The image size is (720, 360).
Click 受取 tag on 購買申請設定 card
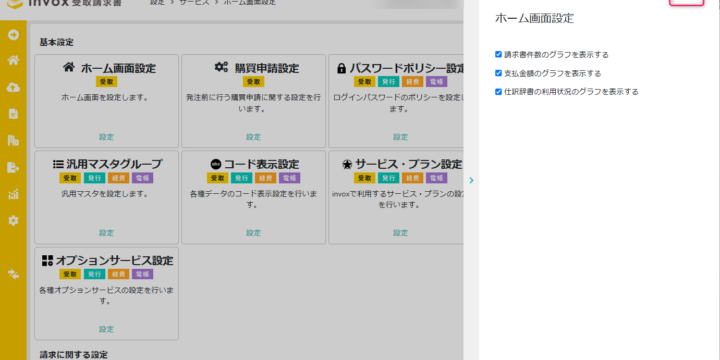coord(253,82)
